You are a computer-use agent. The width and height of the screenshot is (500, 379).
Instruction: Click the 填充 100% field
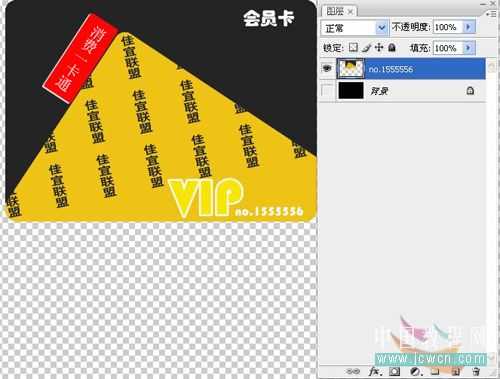pyautogui.click(x=449, y=48)
